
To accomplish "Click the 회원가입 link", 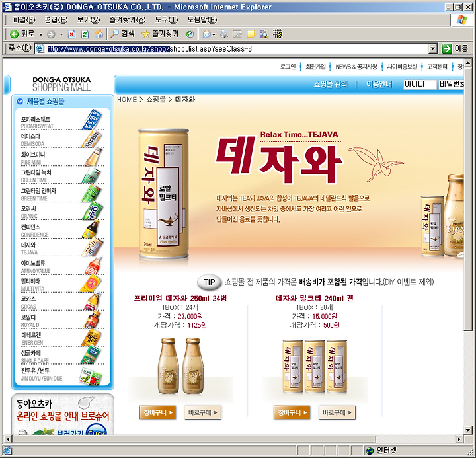I will pos(315,67).
